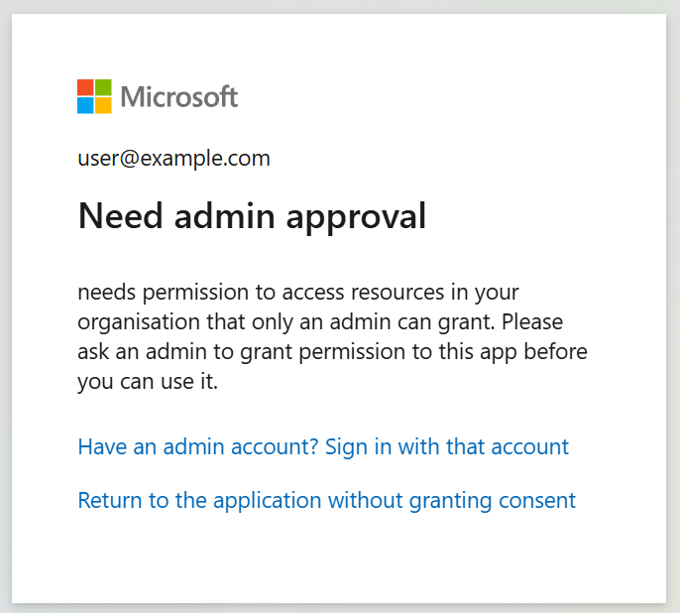
Task: Click the Microsoft four-square logo icon
Action: tap(95, 97)
